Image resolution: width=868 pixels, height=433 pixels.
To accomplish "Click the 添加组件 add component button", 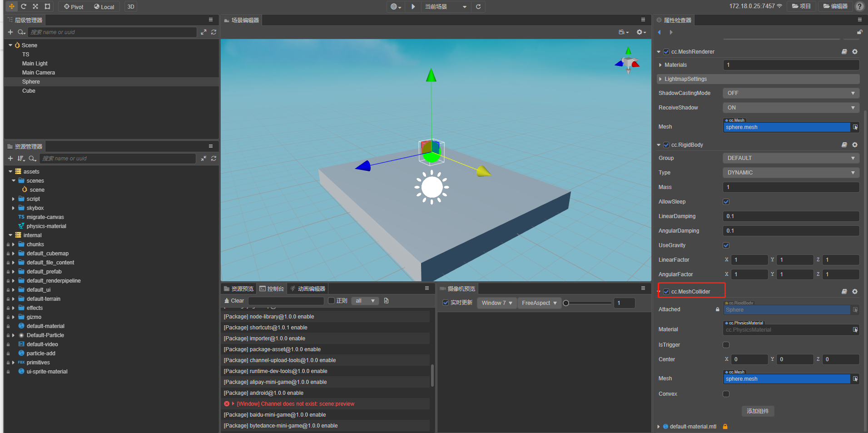I will coord(758,411).
